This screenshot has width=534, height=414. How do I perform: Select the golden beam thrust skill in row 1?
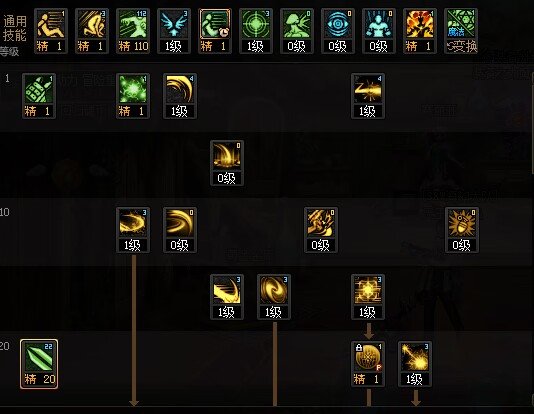[368, 96]
